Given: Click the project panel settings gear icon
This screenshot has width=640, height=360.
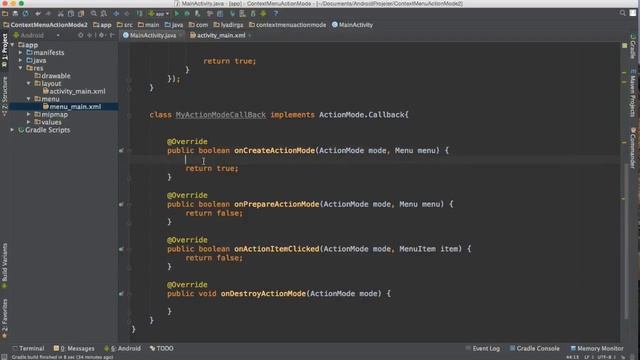Looking at the screenshot, I should (101, 36).
